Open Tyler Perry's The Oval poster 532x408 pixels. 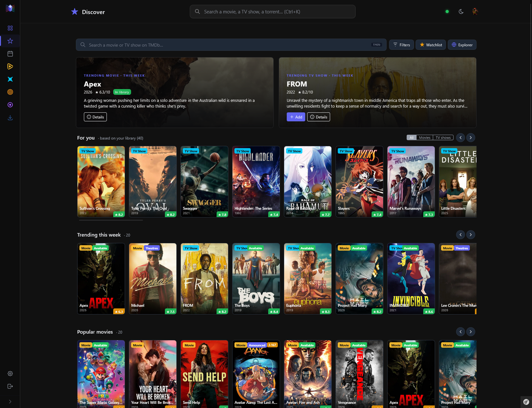click(x=153, y=182)
